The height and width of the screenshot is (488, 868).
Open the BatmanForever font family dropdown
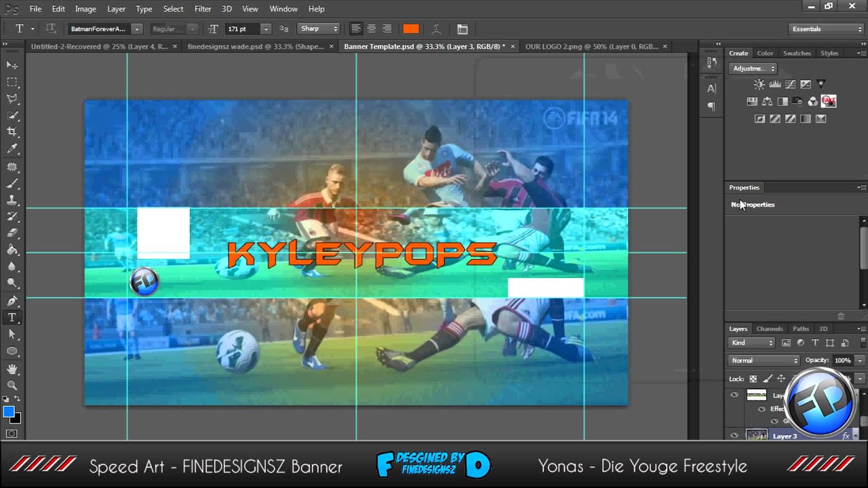tap(137, 29)
